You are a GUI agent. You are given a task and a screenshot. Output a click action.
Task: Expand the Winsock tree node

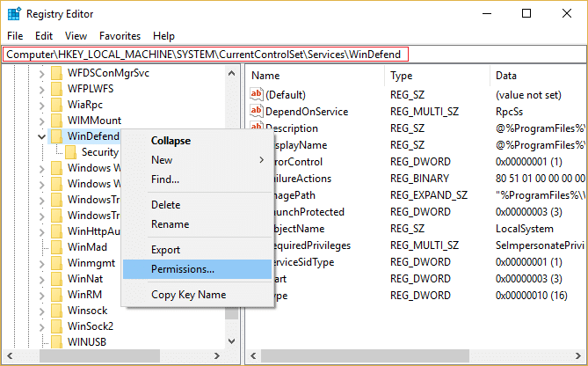(x=41, y=310)
